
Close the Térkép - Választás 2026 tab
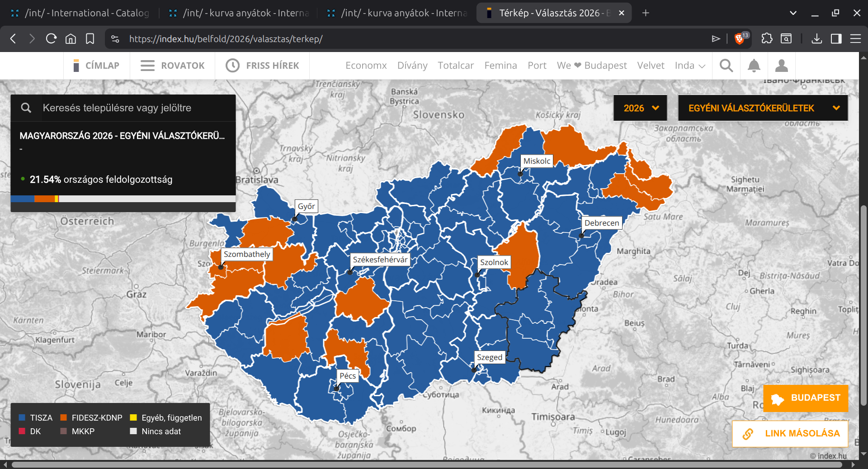click(622, 13)
